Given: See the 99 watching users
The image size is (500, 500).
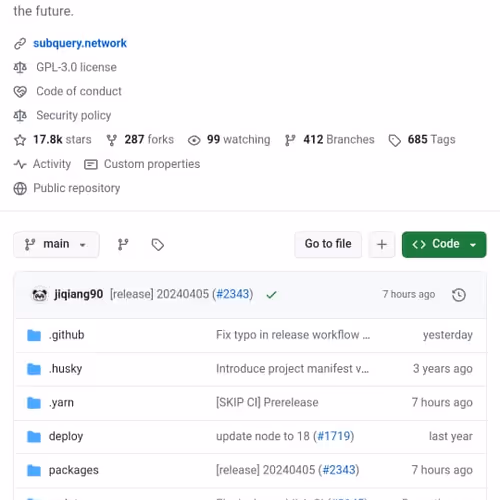Looking at the screenshot, I should 238,139.
